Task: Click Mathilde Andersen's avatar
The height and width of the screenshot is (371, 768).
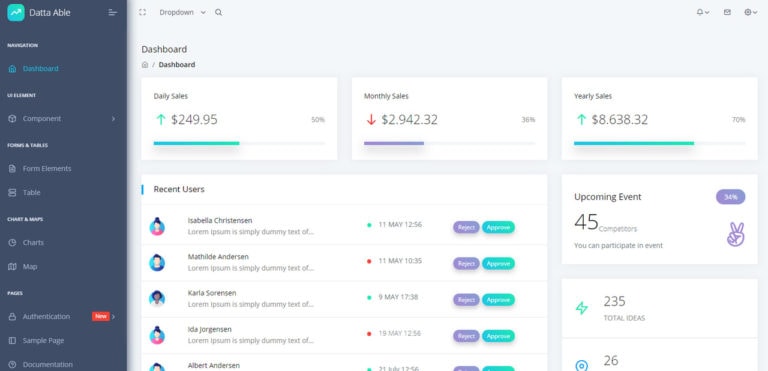Action: [157, 263]
